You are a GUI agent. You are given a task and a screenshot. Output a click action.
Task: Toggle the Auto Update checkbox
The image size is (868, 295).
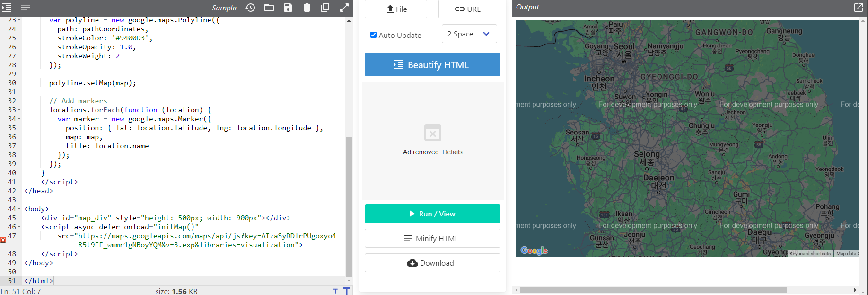(x=373, y=35)
